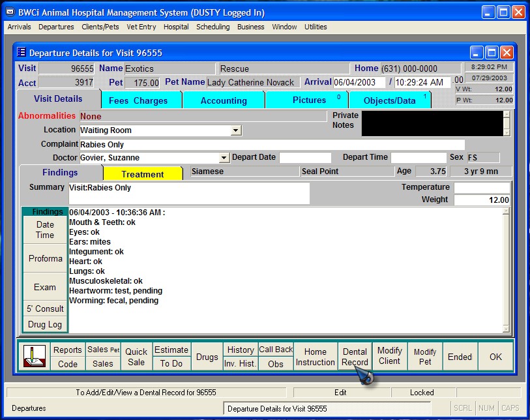
Task: Click the Depart Date field
Action: point(305,157)
